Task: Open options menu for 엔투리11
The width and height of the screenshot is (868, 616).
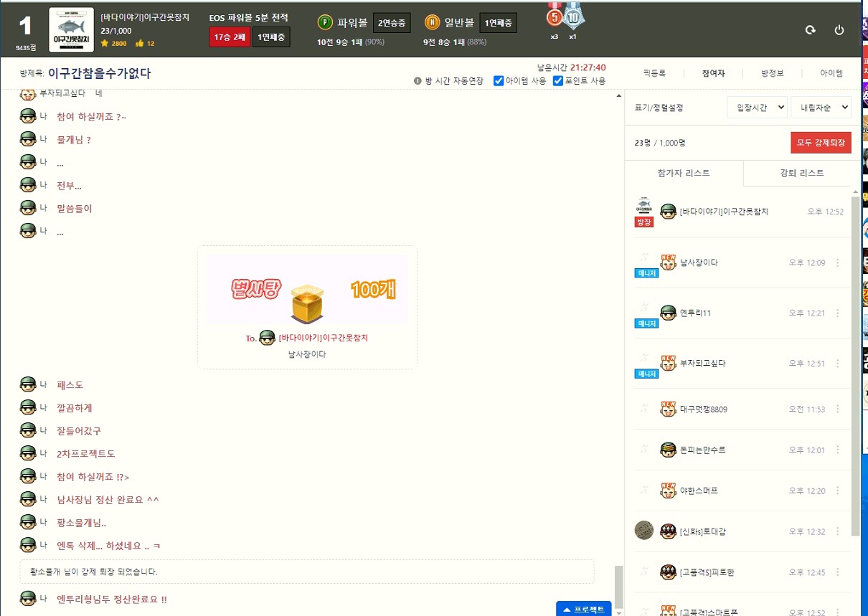Action: click(x=838, y=313)
